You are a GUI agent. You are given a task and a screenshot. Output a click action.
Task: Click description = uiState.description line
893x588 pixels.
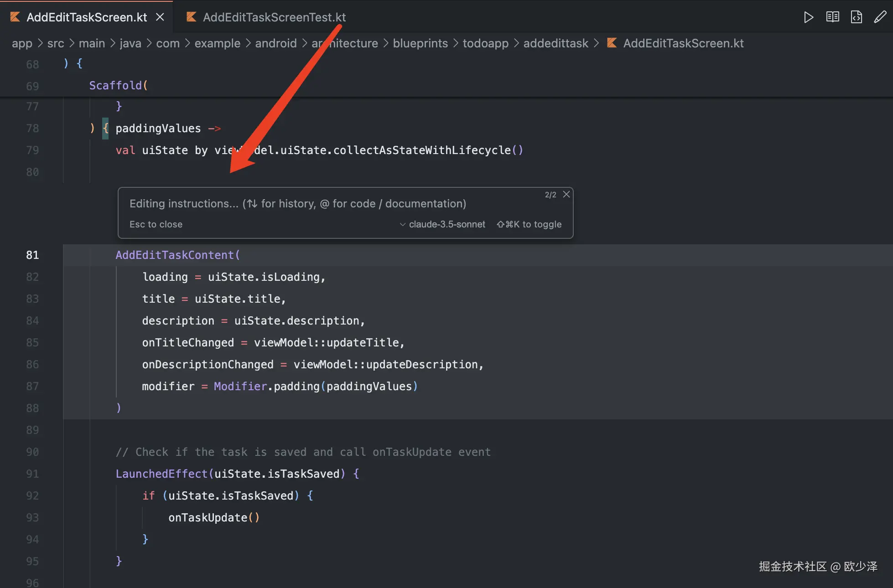[254, 321]
